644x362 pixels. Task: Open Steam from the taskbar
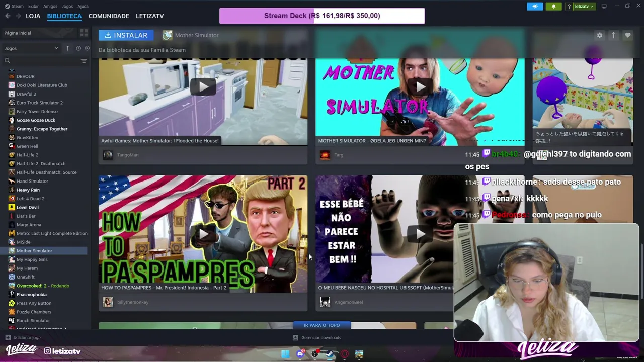[x=330, y=354]
